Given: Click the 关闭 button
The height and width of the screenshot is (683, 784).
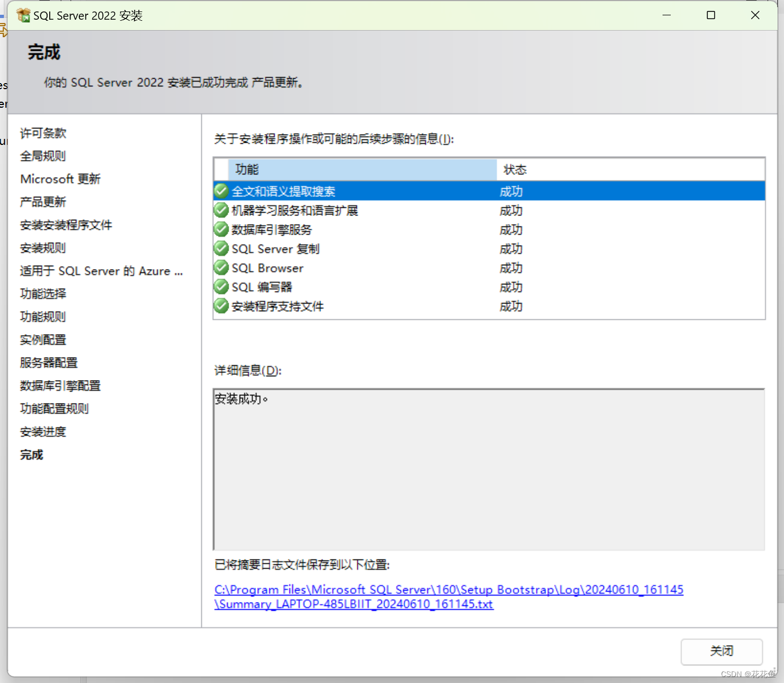Looking at the screenshot, I should coord(722,651).
